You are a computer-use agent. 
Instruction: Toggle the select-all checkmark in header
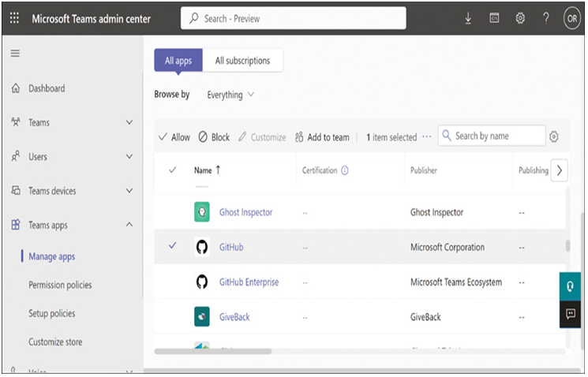tap(173, 170)
